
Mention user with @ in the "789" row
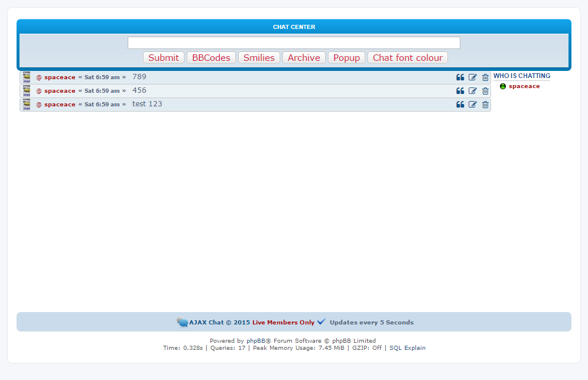[39, 77]
